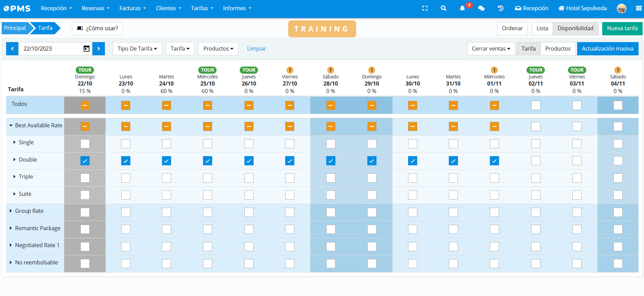Open the Reservas menu
The height and width of the screenshot is (296, 644).
95,8
